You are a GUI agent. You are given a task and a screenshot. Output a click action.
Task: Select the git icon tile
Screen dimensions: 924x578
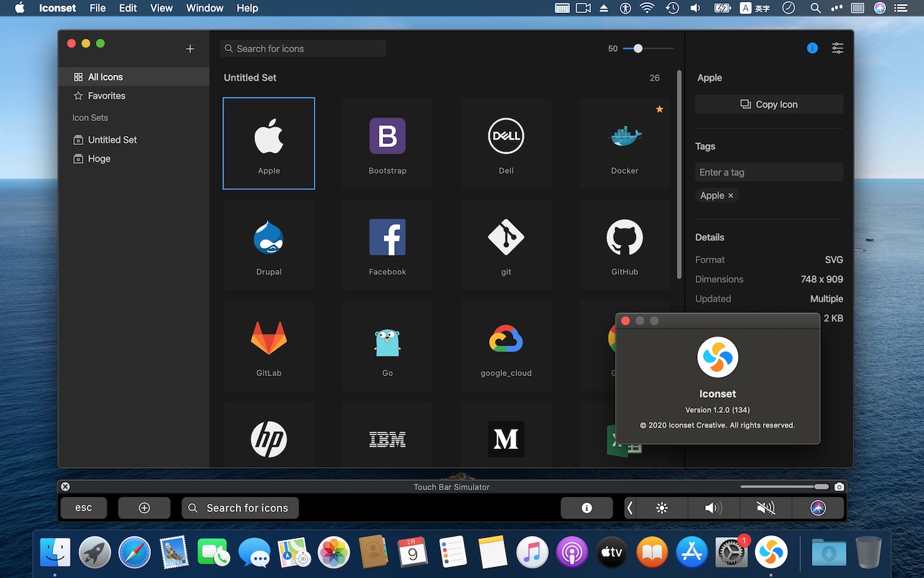[506, 245]
